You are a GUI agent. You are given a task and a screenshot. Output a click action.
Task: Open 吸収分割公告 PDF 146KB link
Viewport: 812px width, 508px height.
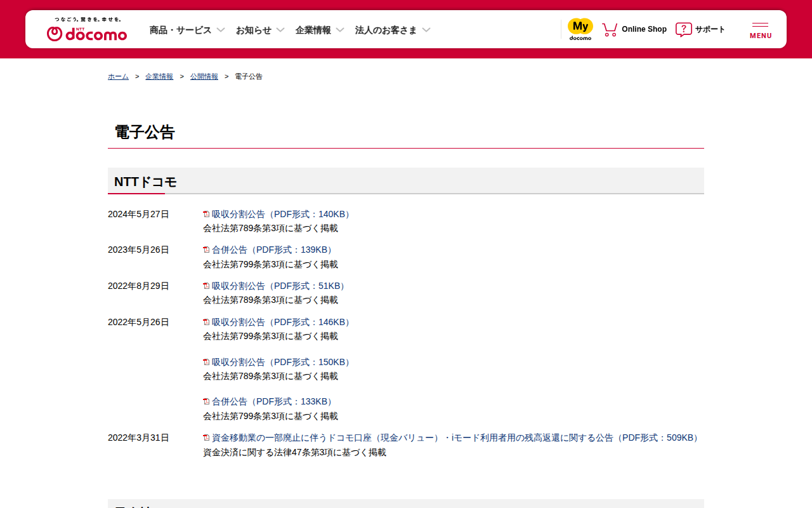282,322
